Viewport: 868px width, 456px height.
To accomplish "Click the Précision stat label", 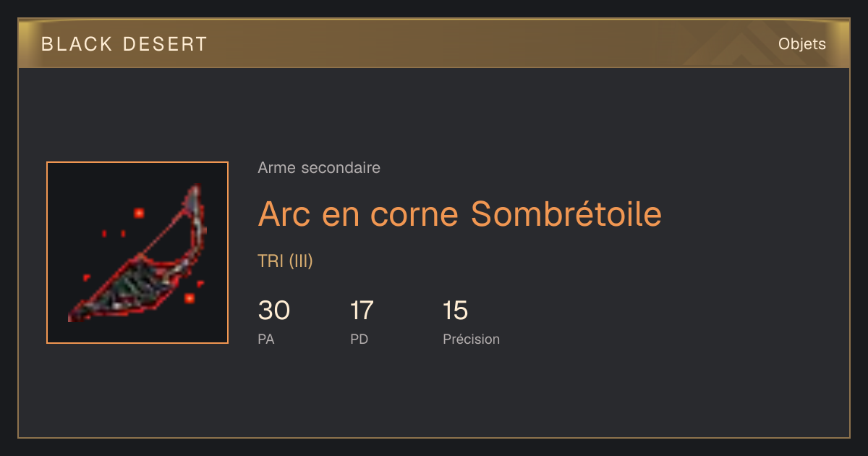I will 471,339.
